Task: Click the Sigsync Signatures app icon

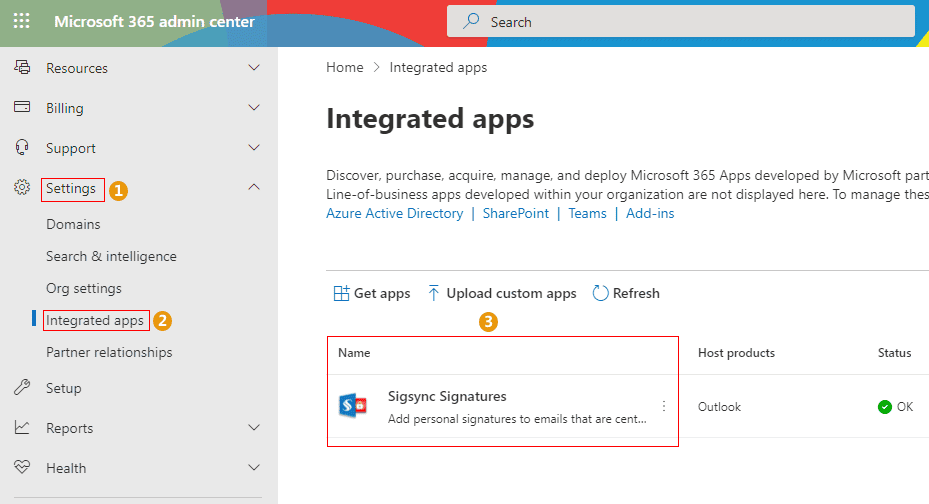Action: pyautogui.click(x=355, y=406)
